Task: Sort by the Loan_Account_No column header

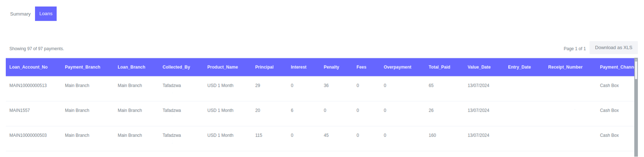Action: point(29,67)
